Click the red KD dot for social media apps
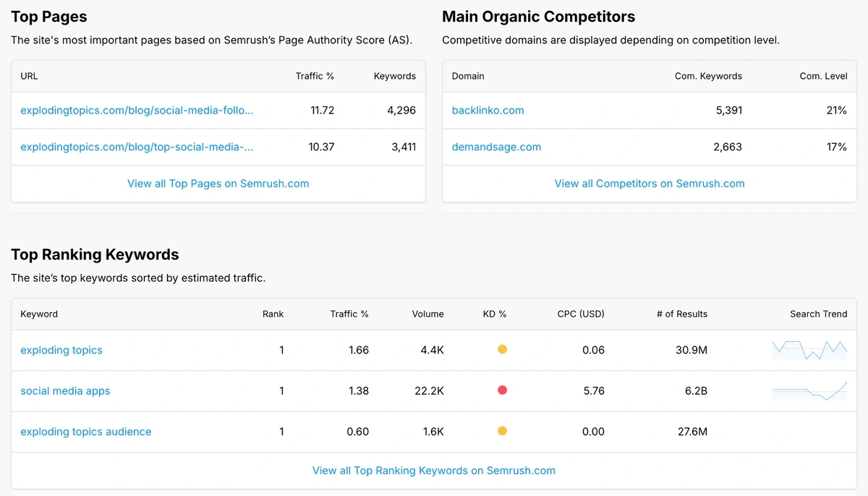Viewport: 868px width, 496px height. pyautogui.click(x=502, y=390)
